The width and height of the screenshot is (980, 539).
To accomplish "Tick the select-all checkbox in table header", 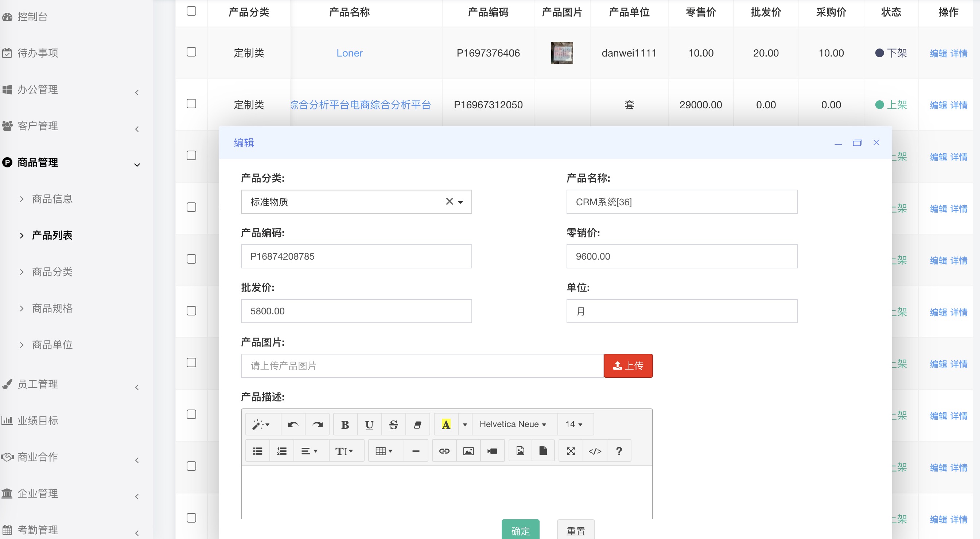I will pos(191,11).
